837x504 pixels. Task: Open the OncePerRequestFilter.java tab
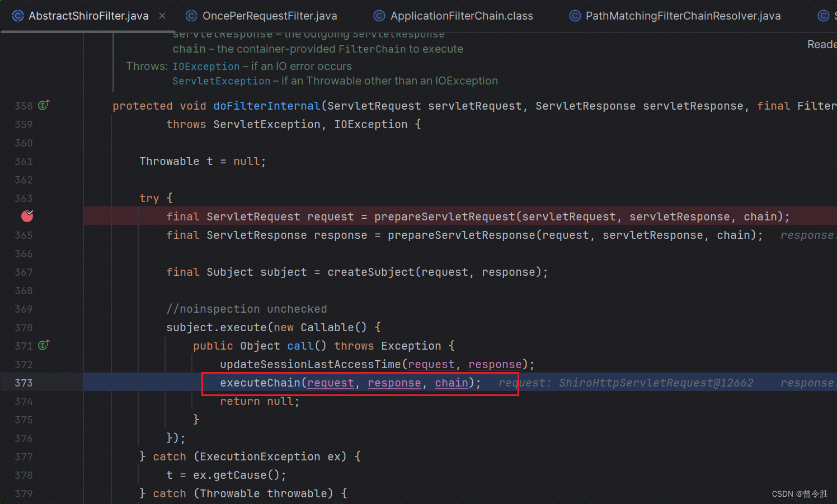click(x=270, y=16)
